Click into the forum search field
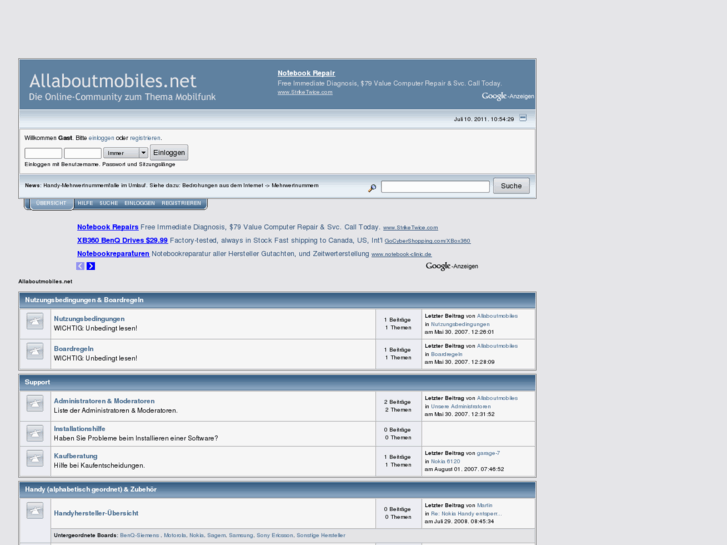Viewport: 727px width, 545px height. [435, 186]
